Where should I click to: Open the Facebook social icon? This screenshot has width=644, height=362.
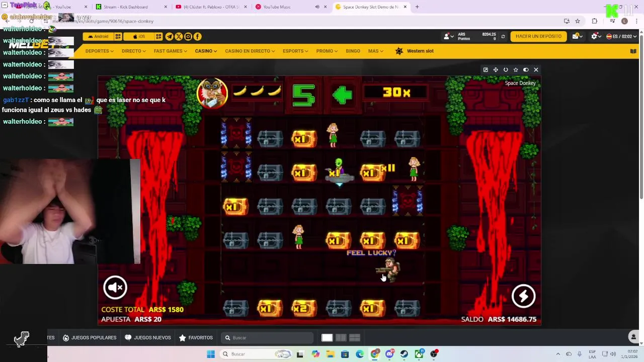pos(197,36)
